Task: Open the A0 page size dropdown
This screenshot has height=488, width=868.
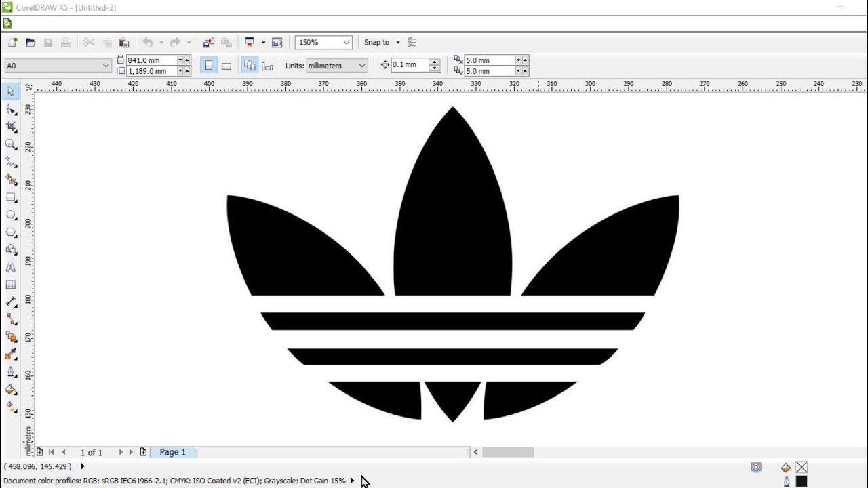Action: (106, 66)
